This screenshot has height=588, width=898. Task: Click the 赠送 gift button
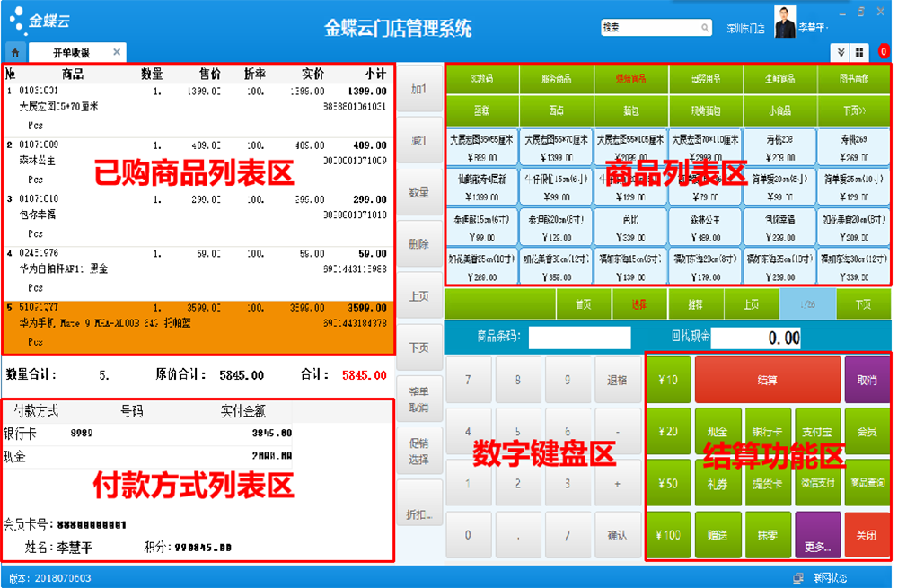(x=718, y=535)
